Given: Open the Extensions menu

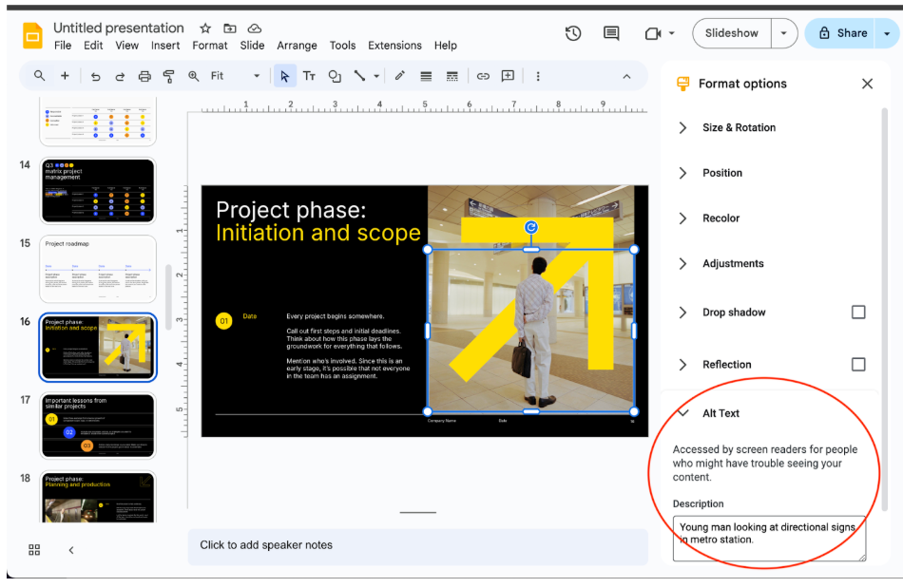Looking at the screenshot, I should [x=394, y=45].
